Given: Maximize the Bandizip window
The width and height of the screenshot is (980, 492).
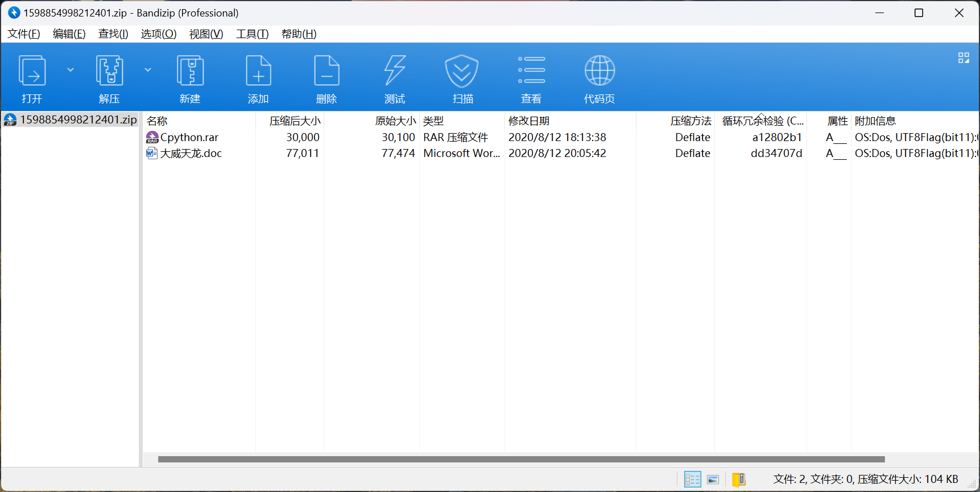Looking at the screenshot, I should tap(919, 13).
